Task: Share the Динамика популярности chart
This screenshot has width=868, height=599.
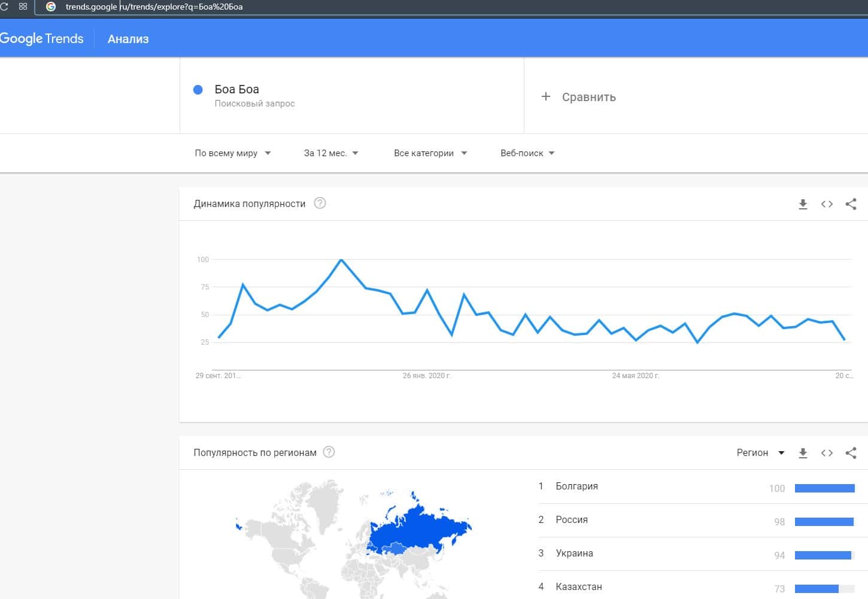Action: [851, 204]
